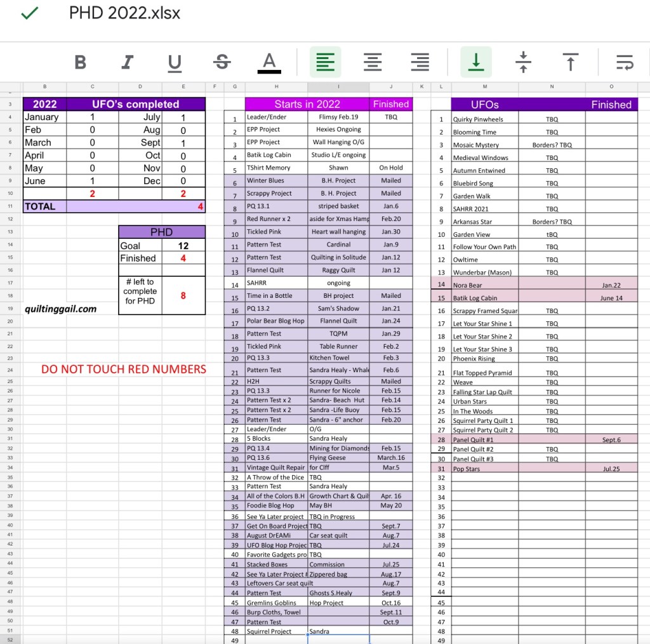The image size is (650, 644).
Task: Select column I header
Action: point(338,86)
